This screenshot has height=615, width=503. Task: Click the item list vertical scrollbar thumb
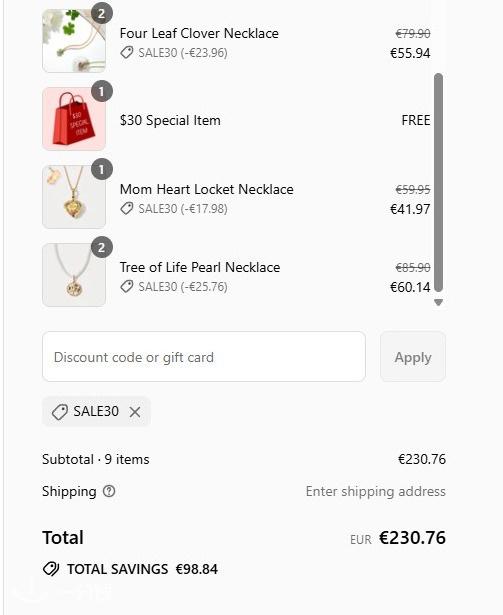click(x=439, y=183)
